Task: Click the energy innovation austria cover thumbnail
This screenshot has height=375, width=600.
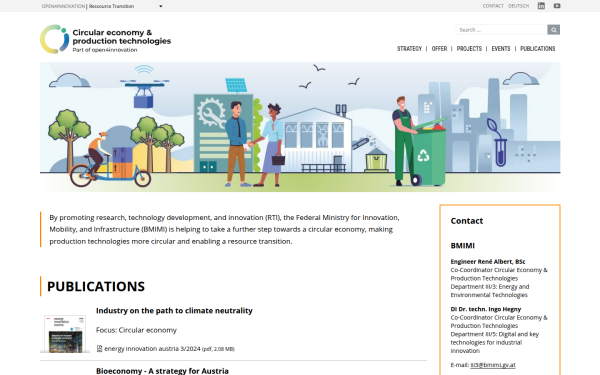Action: pos(65,334)
